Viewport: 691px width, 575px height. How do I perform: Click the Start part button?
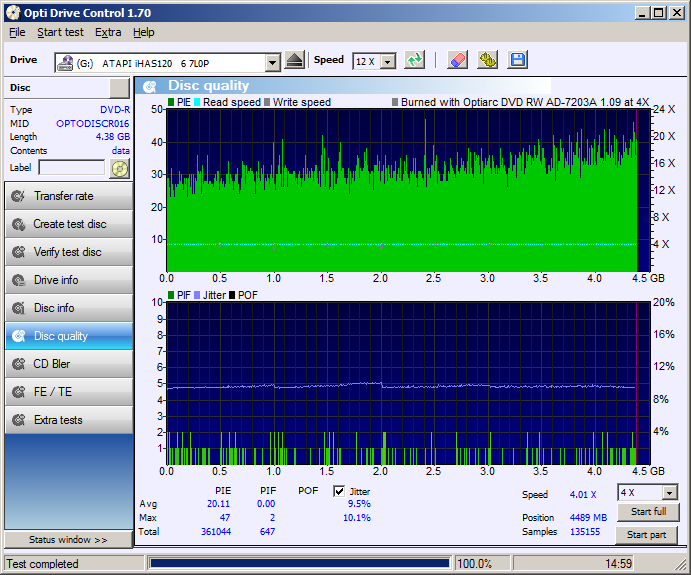tap(646, 535)
